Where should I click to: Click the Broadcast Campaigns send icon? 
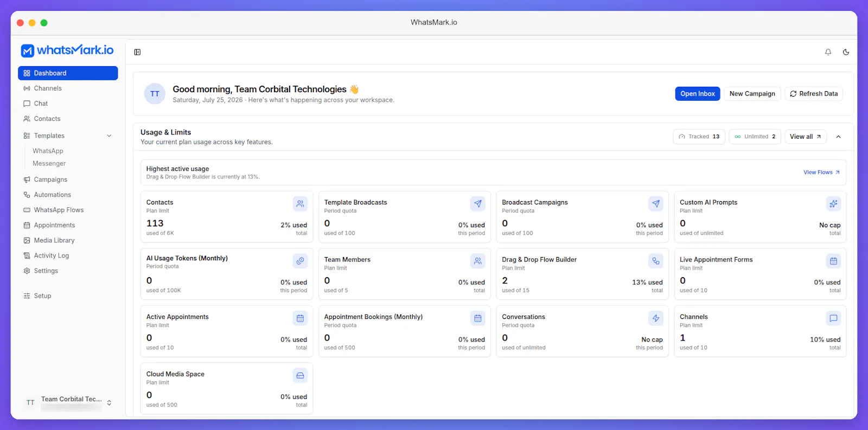pos(656,204)
